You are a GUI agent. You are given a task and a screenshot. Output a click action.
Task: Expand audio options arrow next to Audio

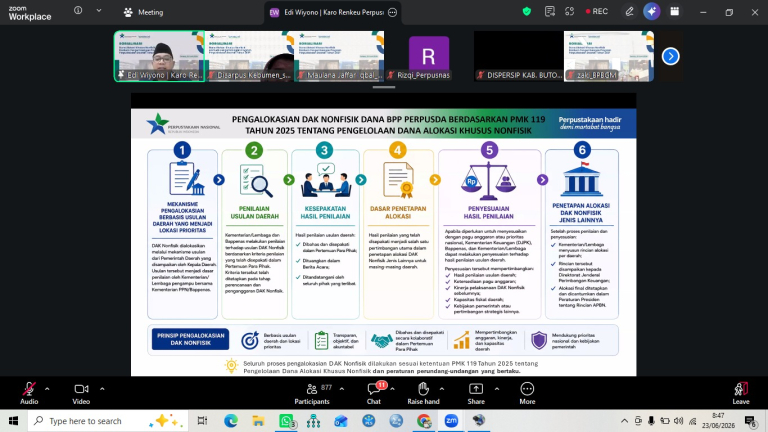(47, 389)
